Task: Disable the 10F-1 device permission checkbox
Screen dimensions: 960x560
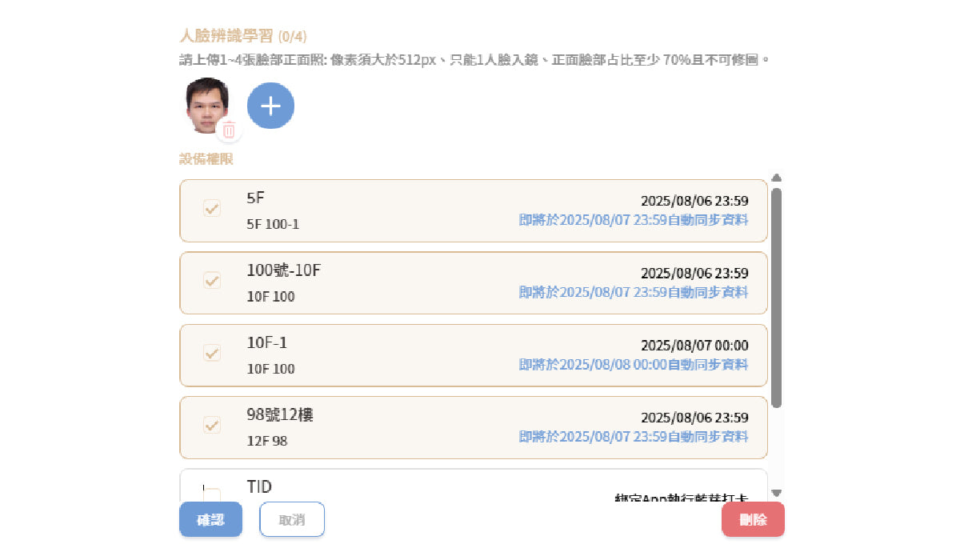Action: (x=212, y=352)
